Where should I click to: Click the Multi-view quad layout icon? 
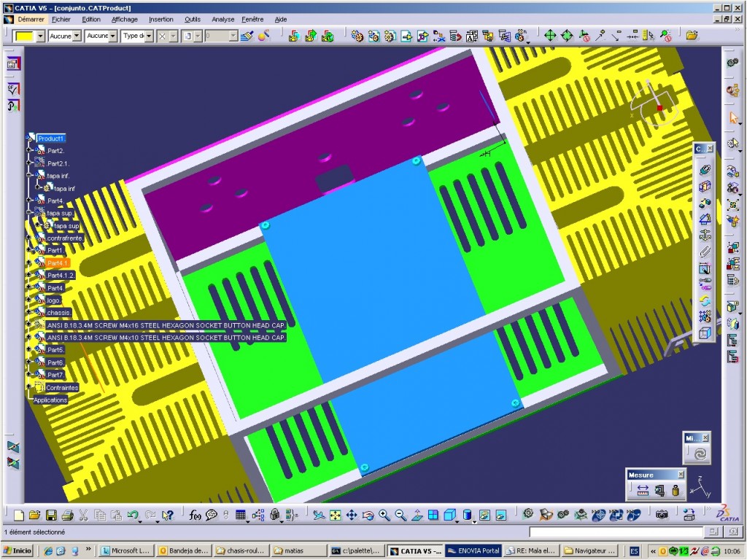(x=433, y=515)
